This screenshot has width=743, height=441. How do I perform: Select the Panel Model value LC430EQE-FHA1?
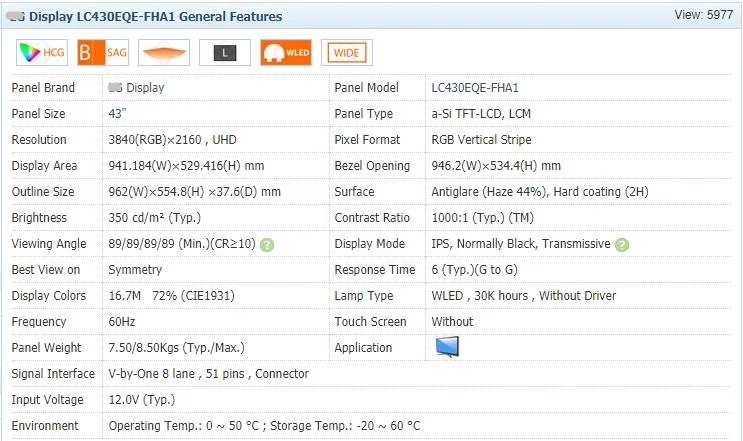pos(475,88)
